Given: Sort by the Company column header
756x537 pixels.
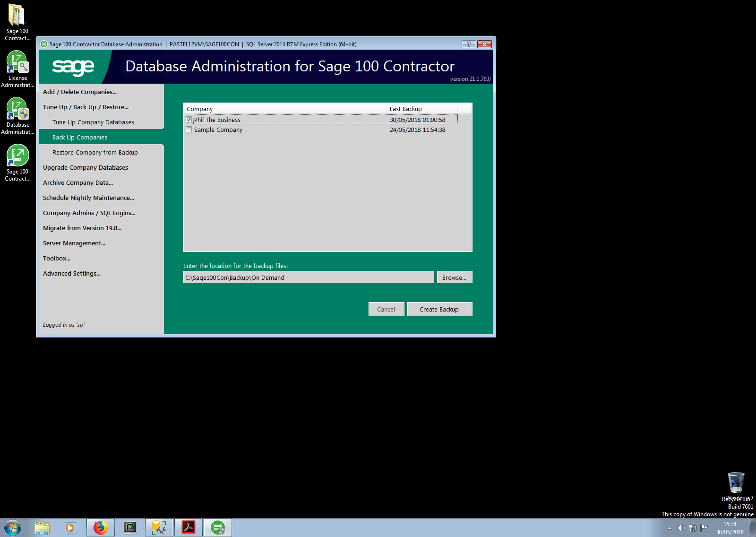Looking at the screenshot, I should point(285,109).
